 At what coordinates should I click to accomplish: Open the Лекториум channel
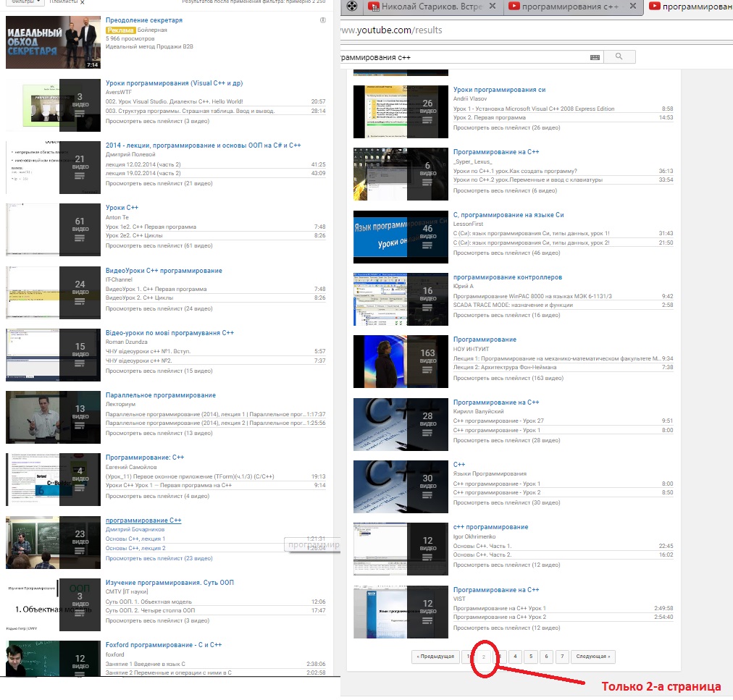tap(120, 404)
